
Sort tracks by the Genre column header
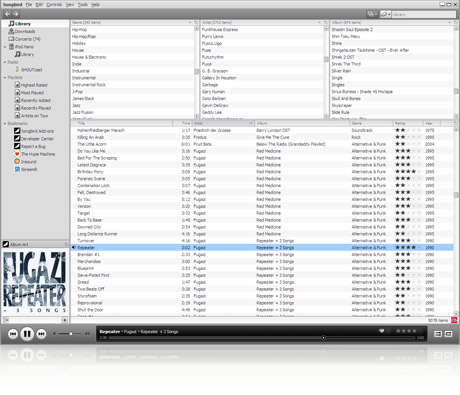(x=371, y=123)
